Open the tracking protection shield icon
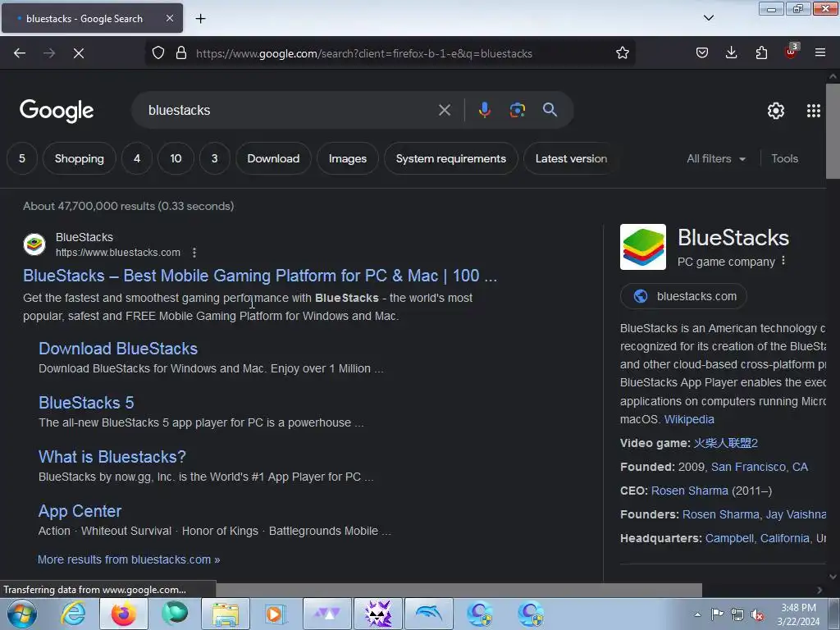Viewport: 840px width, 630px height. pos(158,53)
